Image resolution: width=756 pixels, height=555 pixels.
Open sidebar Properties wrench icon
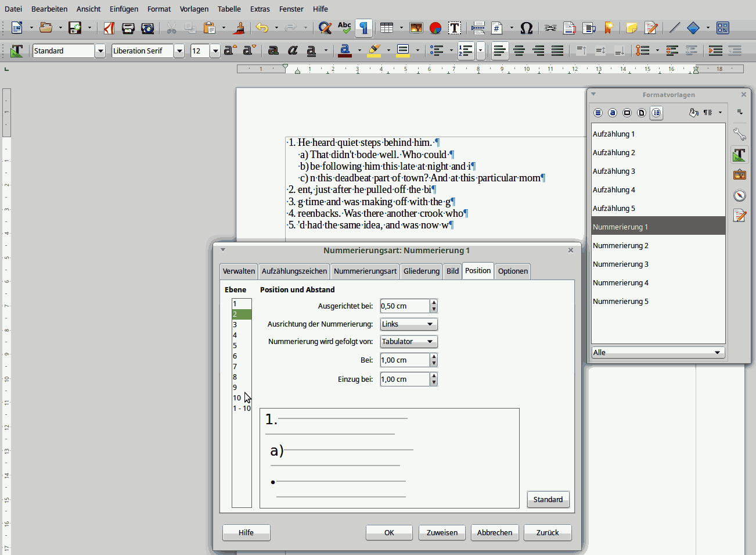pos(739,134)
